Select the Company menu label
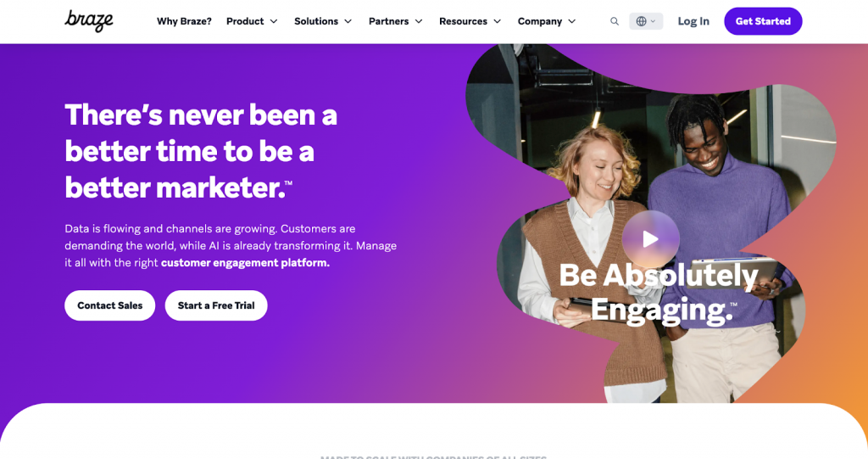The width and height of the screenshot is (868, 459). (540, 21)
